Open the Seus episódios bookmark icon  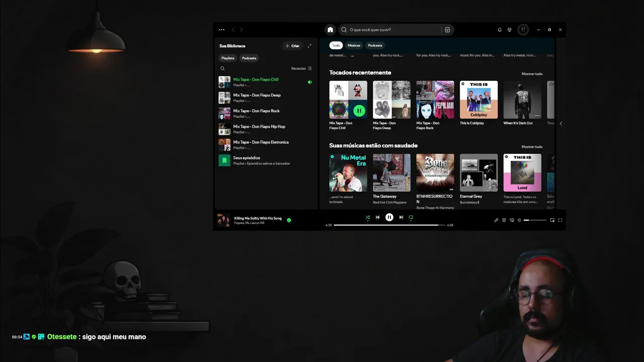click(x=224, y=160)
